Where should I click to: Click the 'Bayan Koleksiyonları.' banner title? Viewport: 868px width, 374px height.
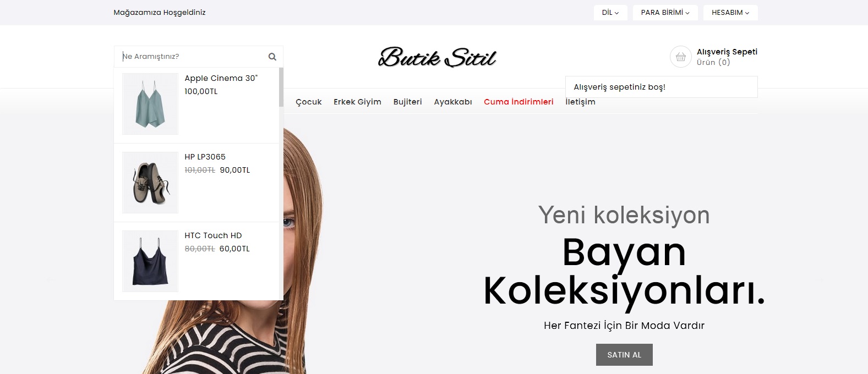(624, 271)
